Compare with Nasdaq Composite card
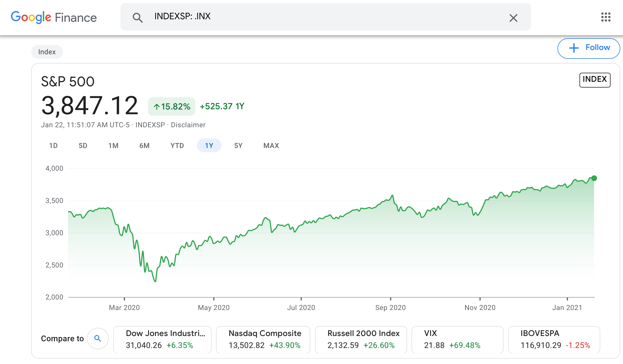Image resolution: width=623 pixels, height=364 pixels. pos(263,339)
